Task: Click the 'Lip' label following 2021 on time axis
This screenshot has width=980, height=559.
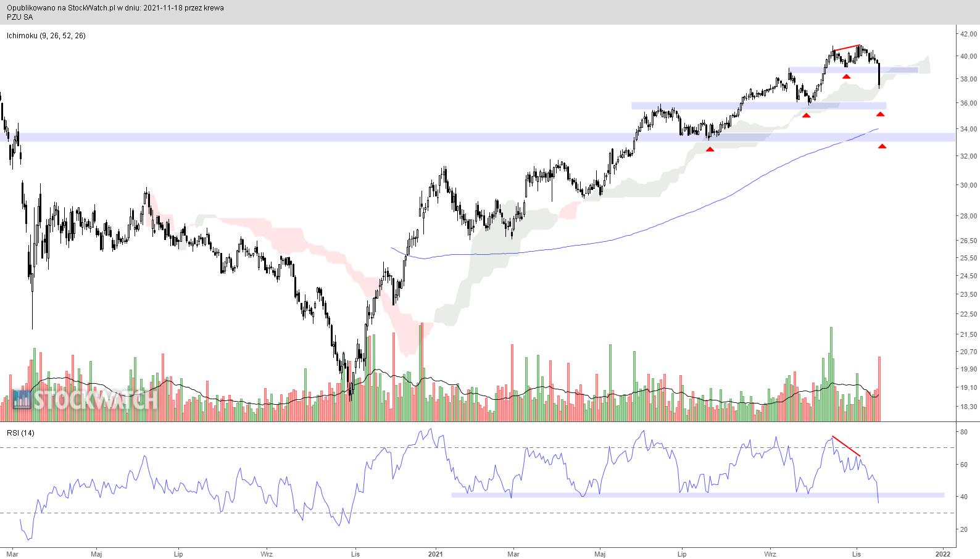Action: 682,553
